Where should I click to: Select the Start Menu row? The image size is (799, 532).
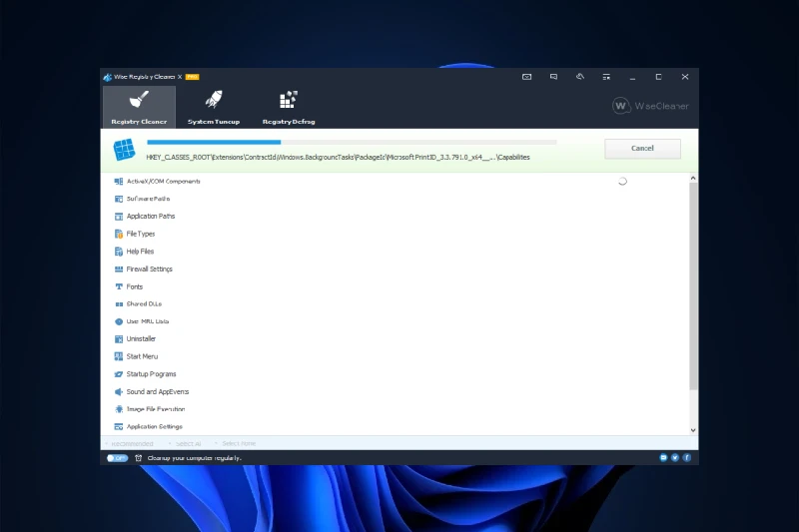click(396, 356)
